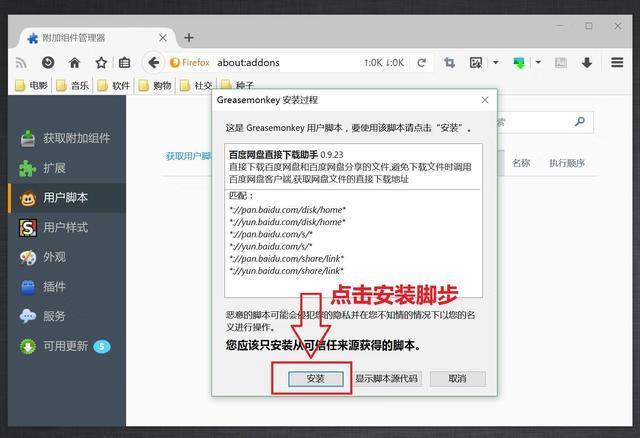Show 可用更新 available updates
This screenshot has height=438, width=640.
point(65,346)
